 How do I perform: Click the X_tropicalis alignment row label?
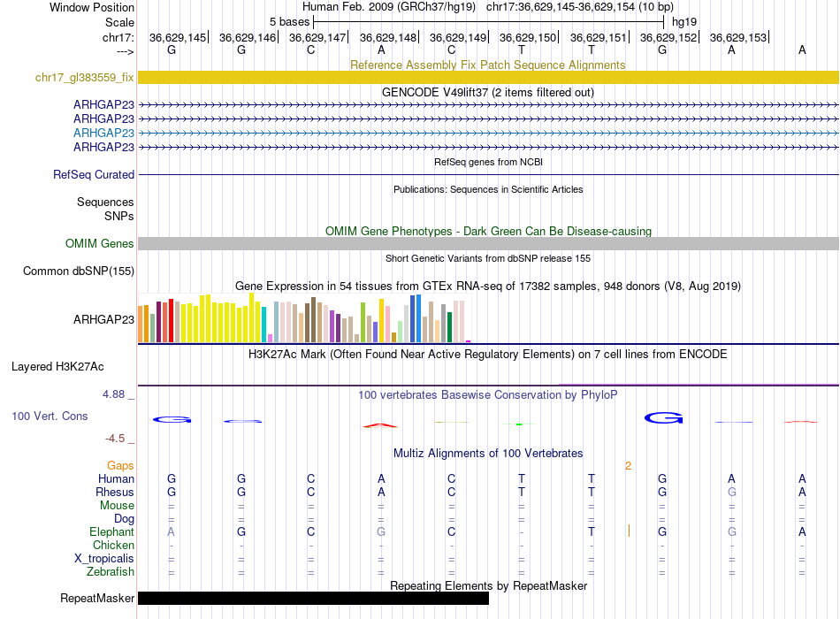(104, 559)
